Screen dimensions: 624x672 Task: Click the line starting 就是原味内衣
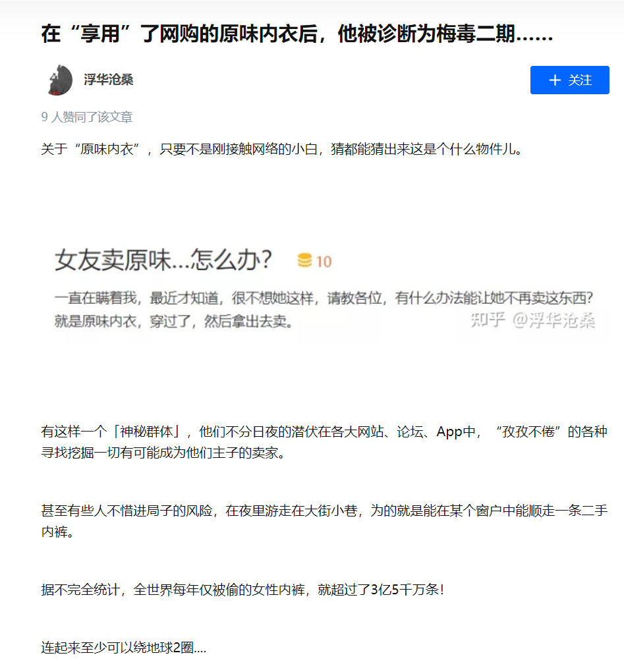[173, 321]
